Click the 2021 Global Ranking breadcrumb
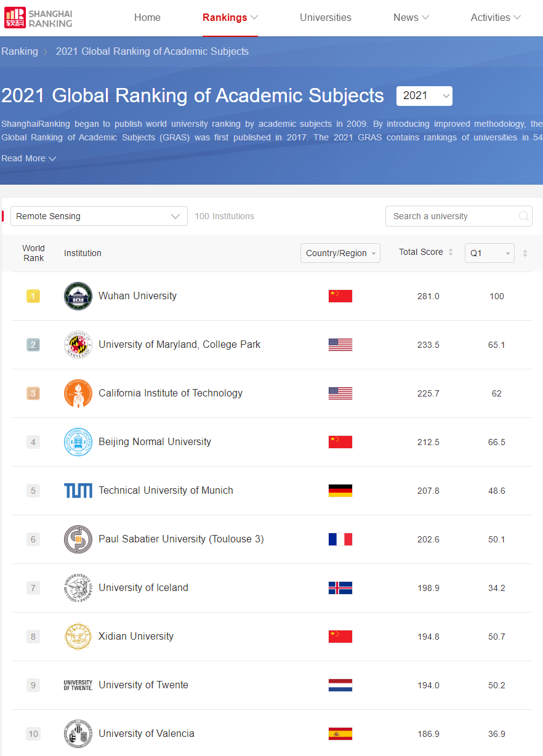Screen dimensions: 543x756 click(x=152, y=51)
